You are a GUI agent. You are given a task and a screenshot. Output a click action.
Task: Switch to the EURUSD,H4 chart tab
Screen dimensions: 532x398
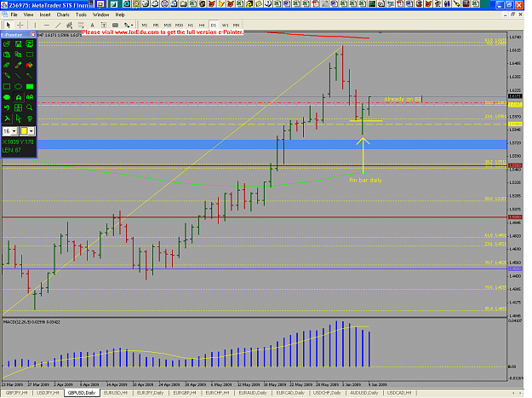pos(116,393)
